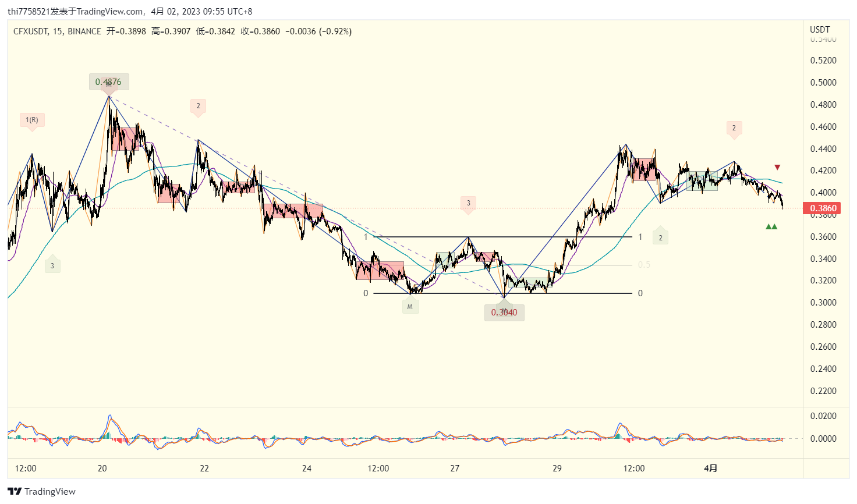This screenshot has height=504, width=857.
Task: Click the 0.4800 price axis label
Action: [x=823, y=105]
